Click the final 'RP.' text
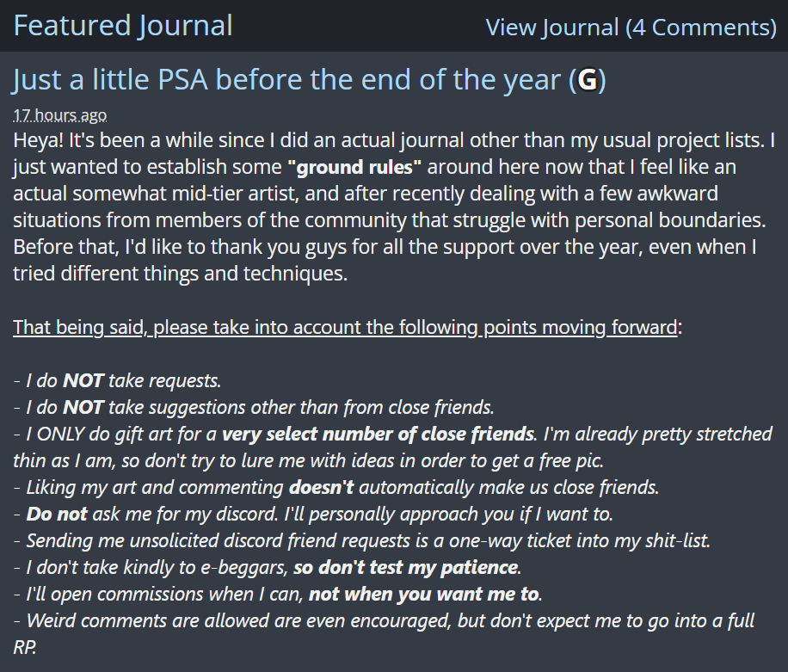This screenshot has width=788, height=672. pyautogui.click(x=25, y=648)
